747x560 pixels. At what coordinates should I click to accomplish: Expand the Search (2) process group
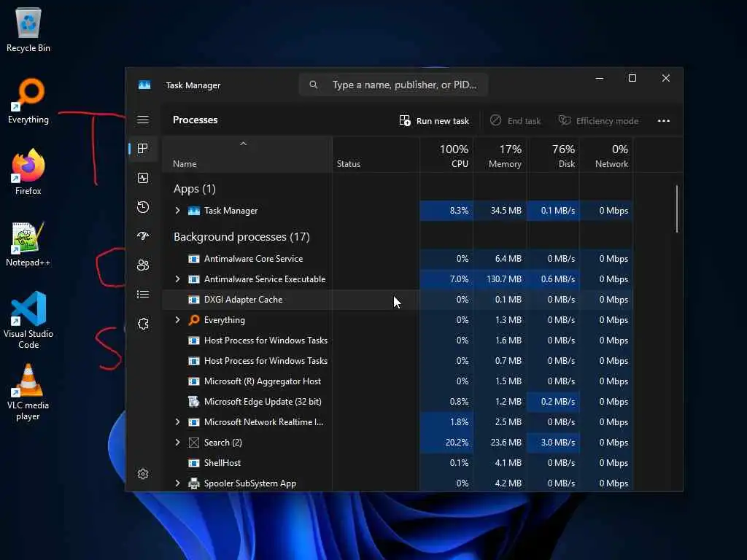[x=178, y=443]
